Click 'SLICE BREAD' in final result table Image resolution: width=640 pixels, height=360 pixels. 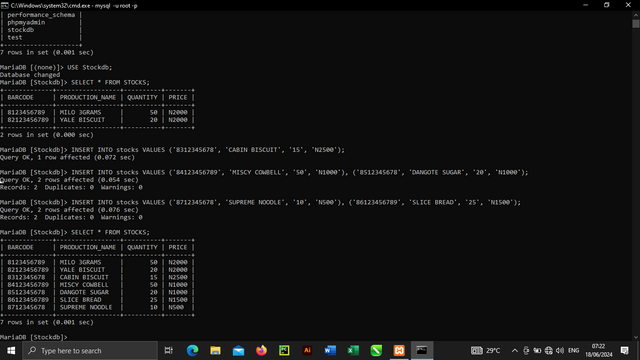coord(80,300)
